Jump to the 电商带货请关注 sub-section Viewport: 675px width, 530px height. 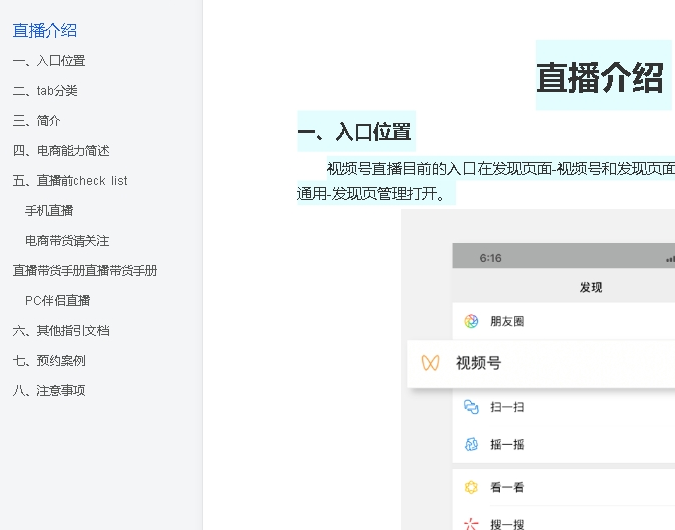click(x=67, y=241)
